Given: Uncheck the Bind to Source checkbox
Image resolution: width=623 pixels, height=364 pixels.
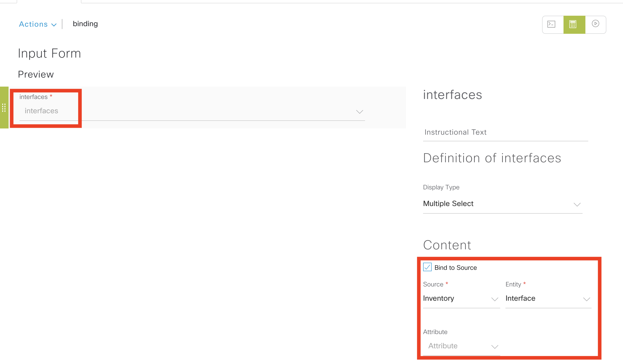Looking at the screenshot, I should click(427, 267).
